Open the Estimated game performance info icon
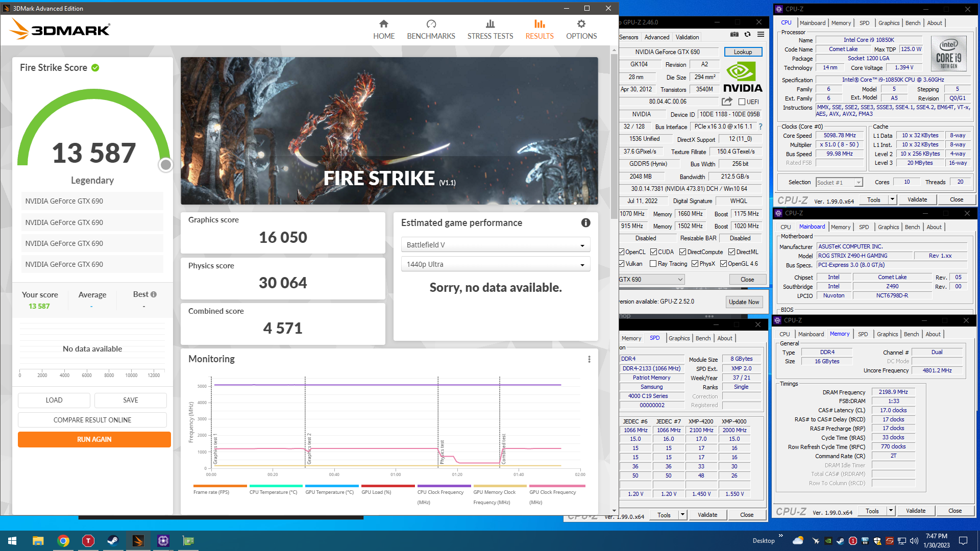This screenshot has height=551, width=980. [585, 223]
